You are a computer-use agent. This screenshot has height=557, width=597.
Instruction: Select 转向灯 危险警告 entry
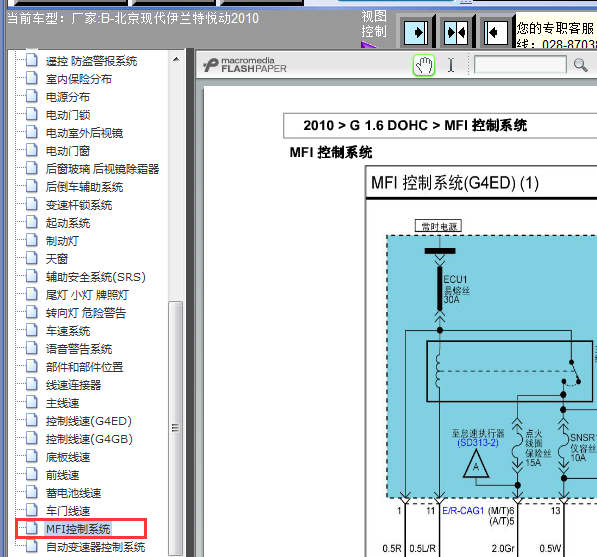click(86, 313)
